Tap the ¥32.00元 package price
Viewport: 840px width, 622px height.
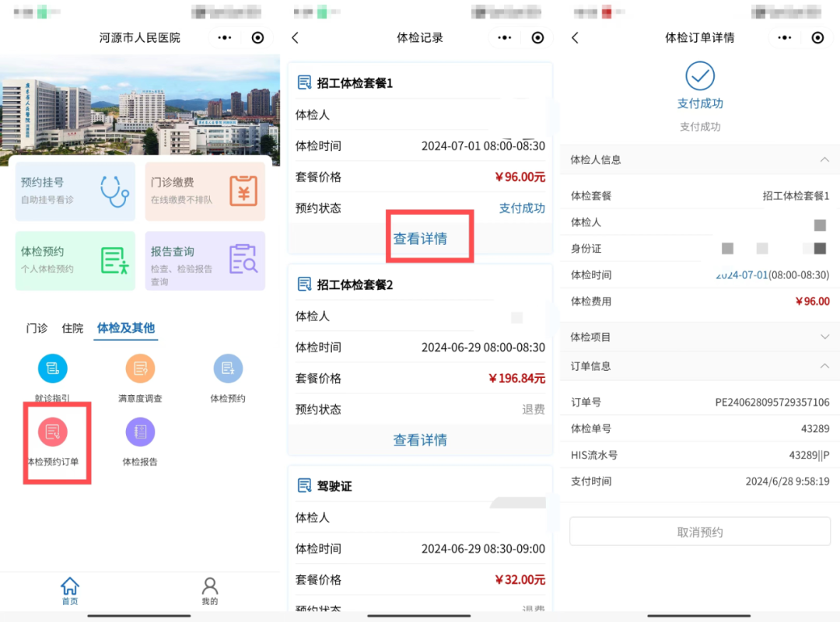click(520, 580)
